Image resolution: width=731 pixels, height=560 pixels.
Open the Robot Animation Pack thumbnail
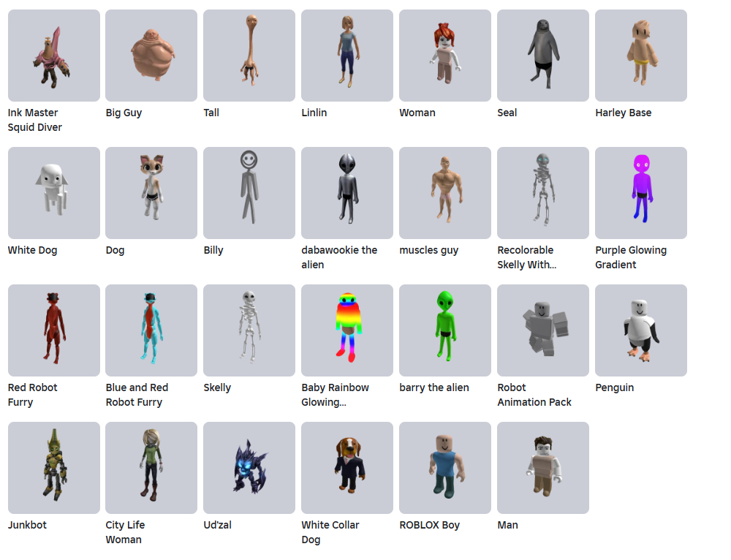pyautogui.click(x=543, y=330)
